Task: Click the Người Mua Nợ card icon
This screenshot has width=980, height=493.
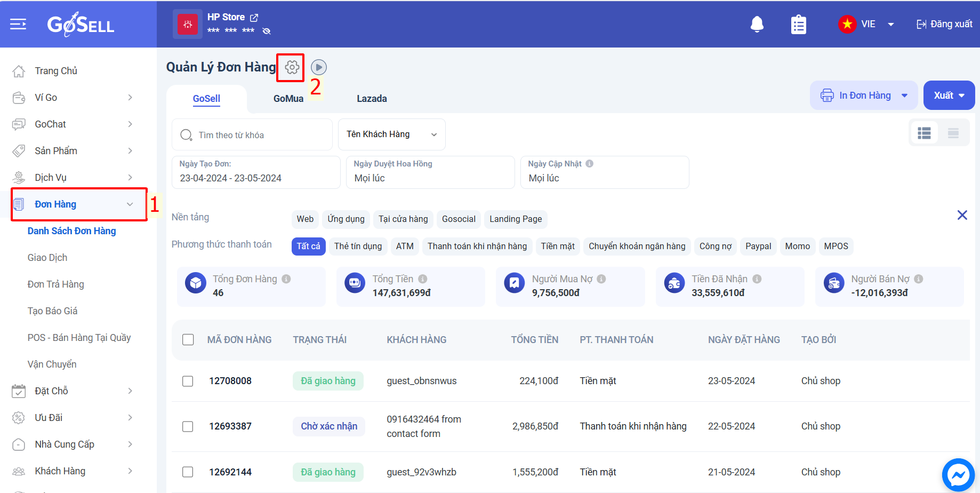Action: [x=515, y=283]
